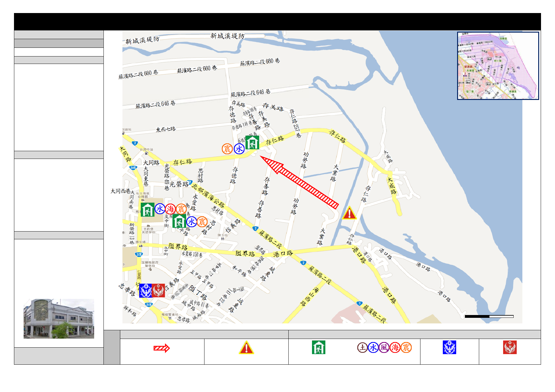Viewport: 555px width, 392px height.
Task: Click orange 震 symbol beside northern 存仁路 shelter
Action: click(x=227, y=149)
